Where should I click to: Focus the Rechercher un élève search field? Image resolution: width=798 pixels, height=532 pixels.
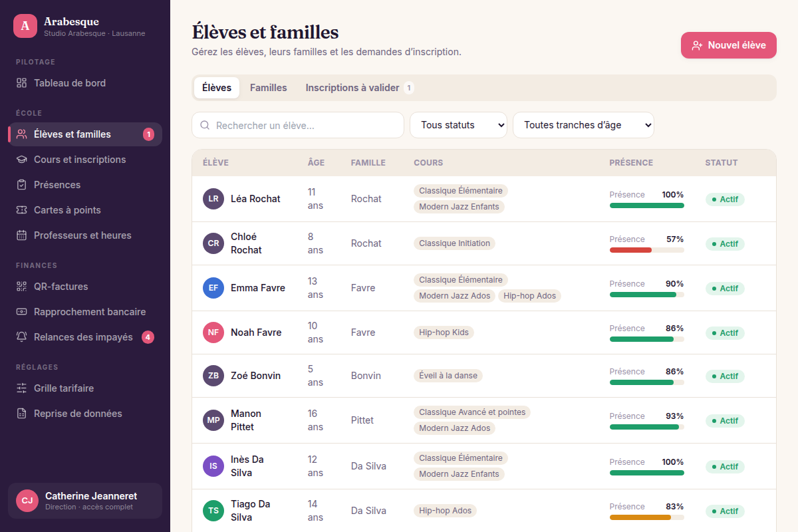pos(298,125)
